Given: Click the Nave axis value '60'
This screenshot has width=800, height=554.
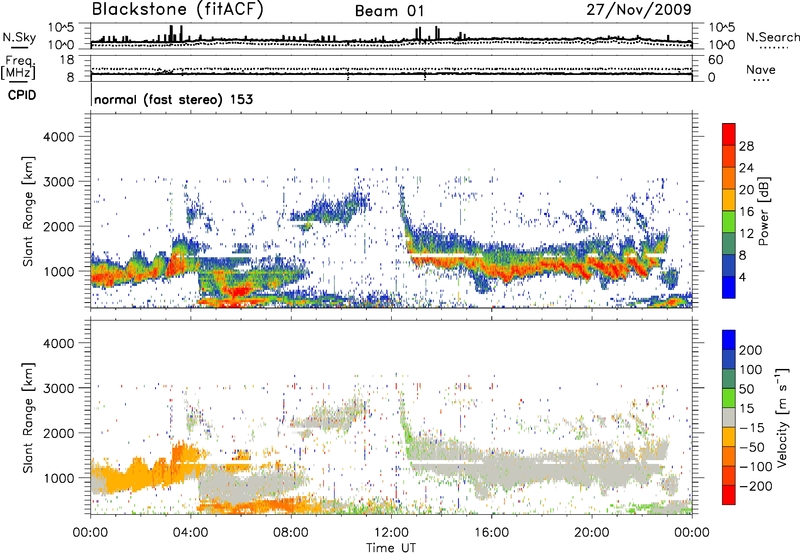Looking at the screenshot, I should pos(715,60).
